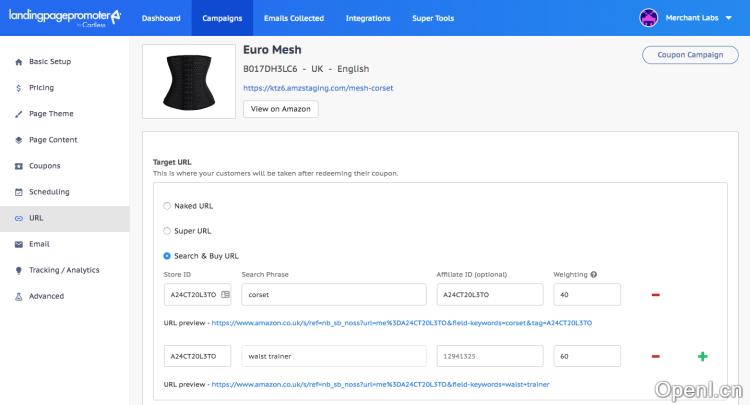Click the Page Theme brush icon
Screen dimensions: 750x405
click(18, 114)
